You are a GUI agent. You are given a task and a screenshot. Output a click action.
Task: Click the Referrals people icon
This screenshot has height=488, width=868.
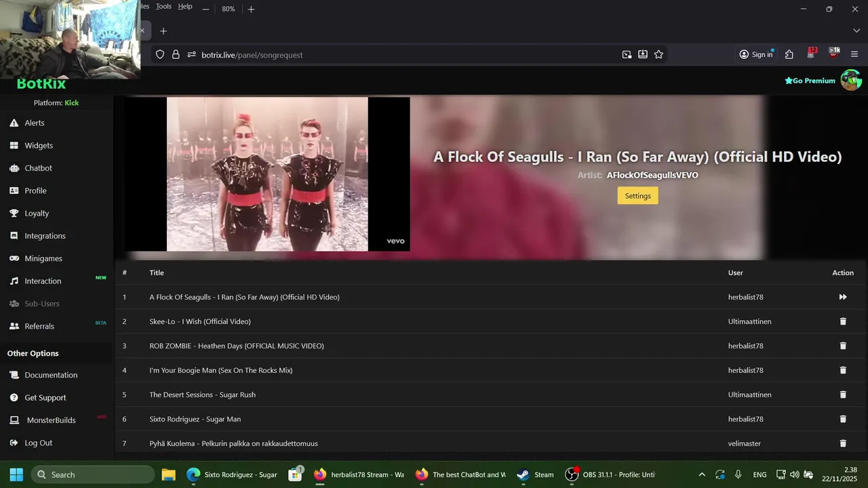point(14,326)
